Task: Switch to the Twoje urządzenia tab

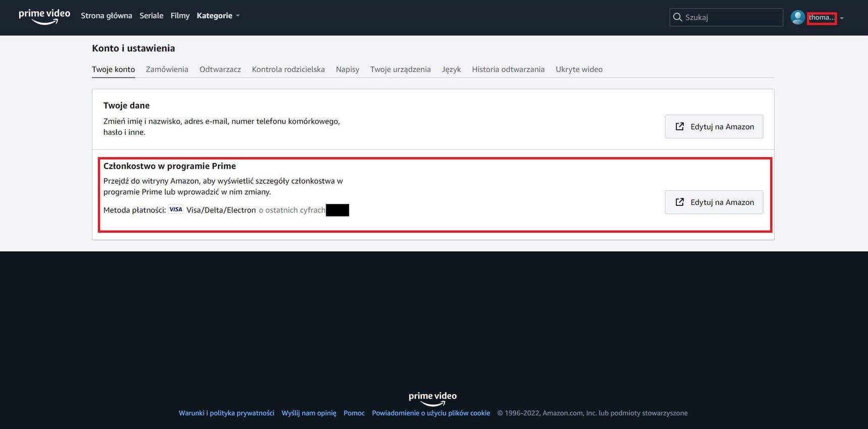Action: (401, 69)
